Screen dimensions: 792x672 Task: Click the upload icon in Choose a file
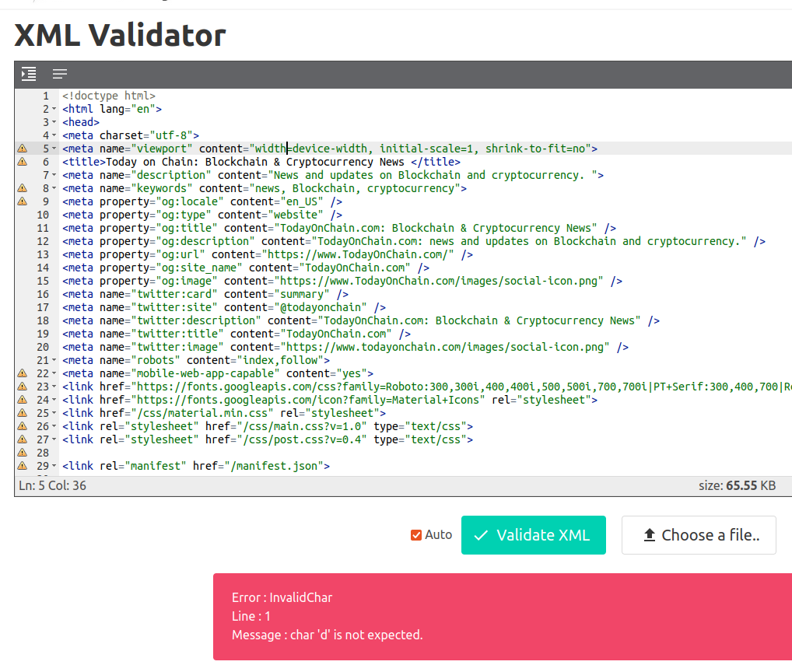pos(649,535)
